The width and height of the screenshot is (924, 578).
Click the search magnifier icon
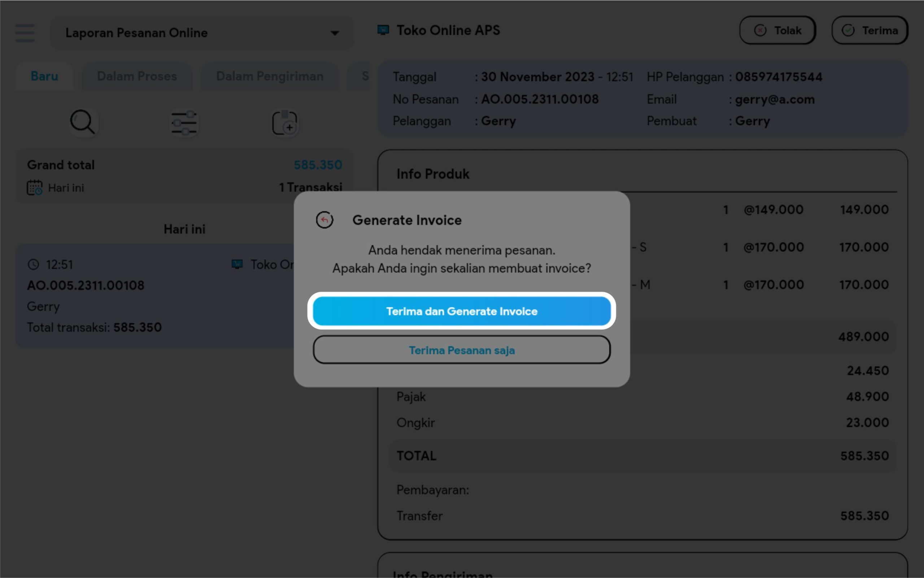tap(83, 122)
